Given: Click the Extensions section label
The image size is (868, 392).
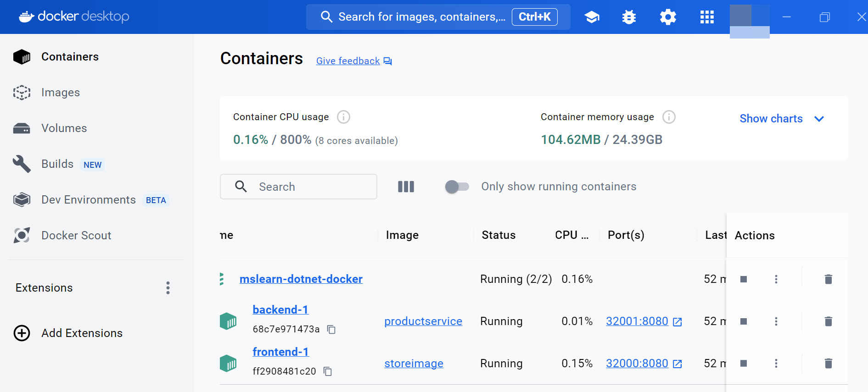Looking at the screenshot, I should (44, 288).
